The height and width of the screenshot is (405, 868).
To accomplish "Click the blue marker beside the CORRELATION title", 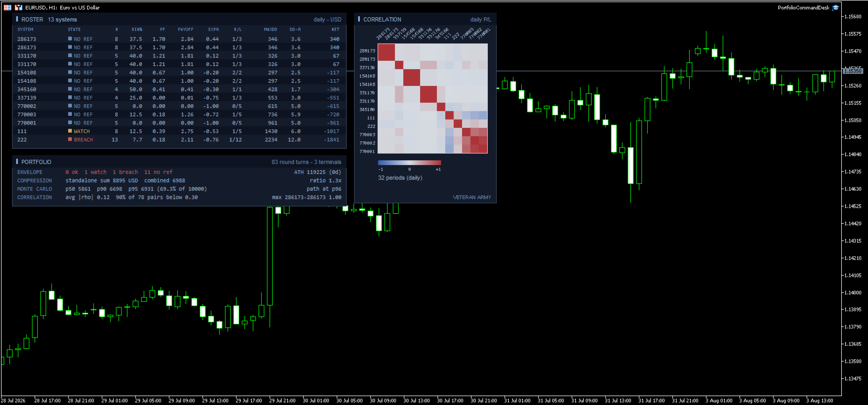I will click(359, 19).
